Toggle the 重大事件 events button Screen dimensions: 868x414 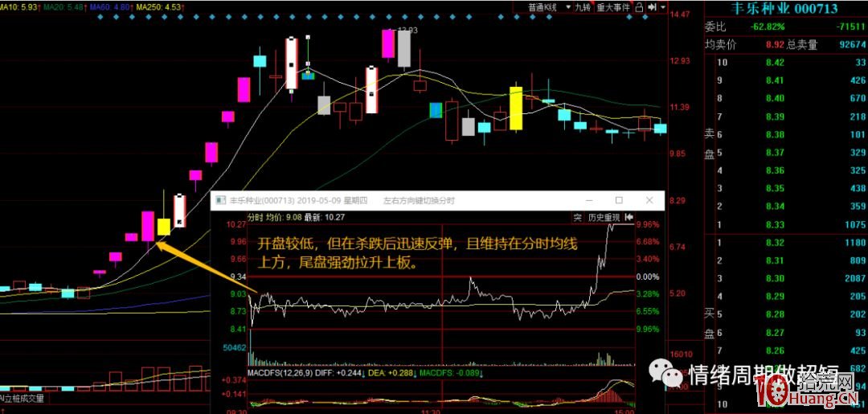tap(613, 7)
